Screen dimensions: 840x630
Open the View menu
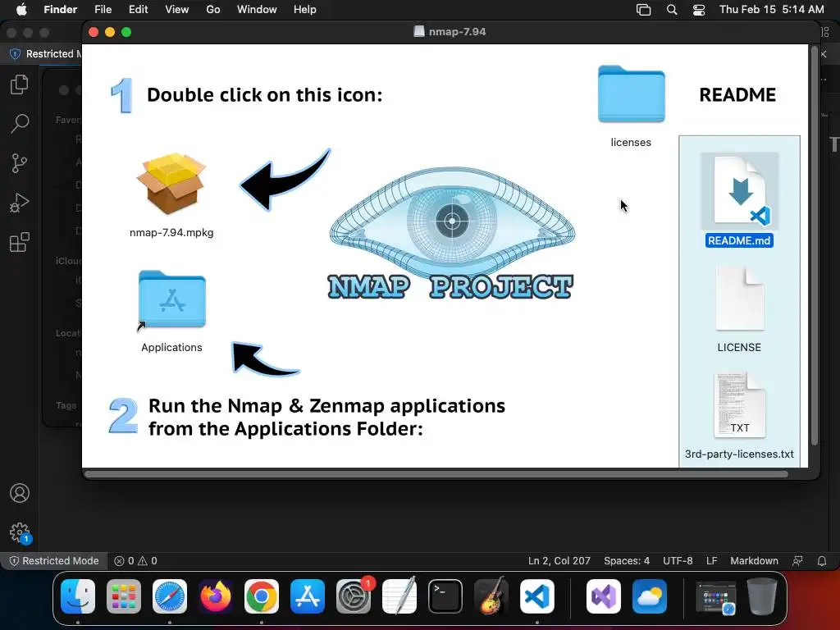coord(177,10)
